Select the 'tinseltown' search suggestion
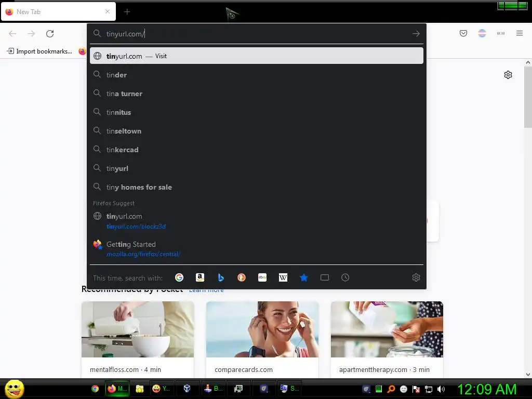The width and height of the screenshot is (532, 399). coord(257,131)
